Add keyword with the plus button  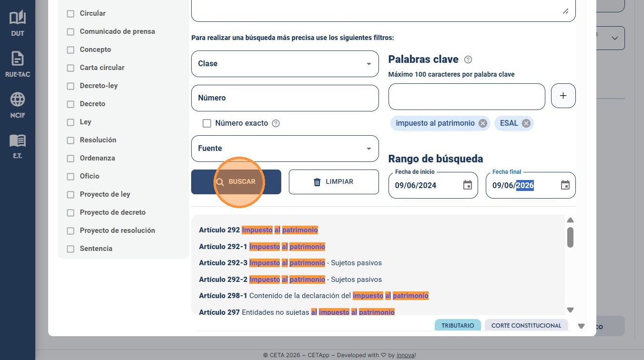tap(563, 96)
